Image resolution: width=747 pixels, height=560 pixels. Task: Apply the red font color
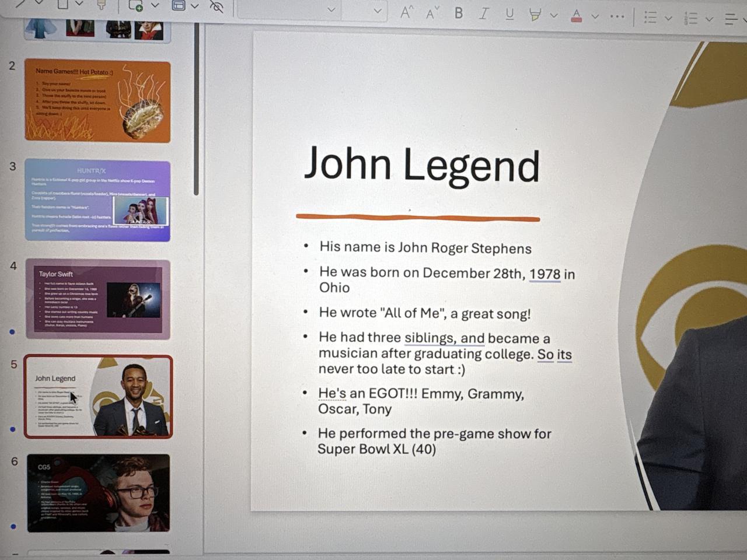click(577, 16)
